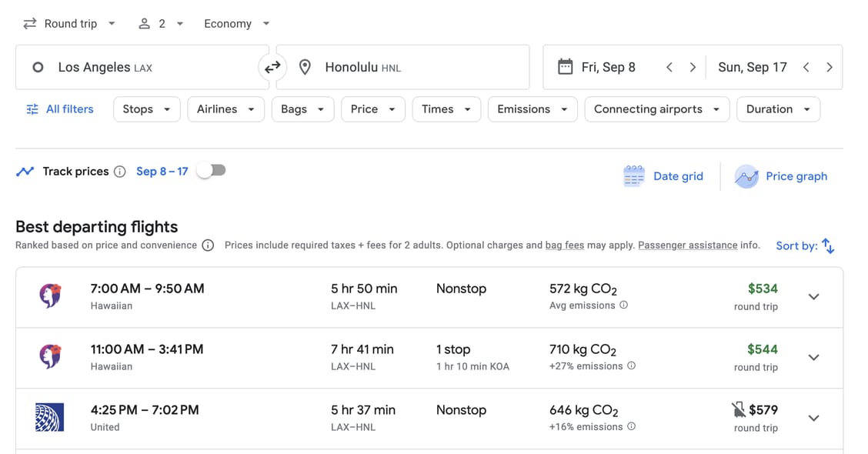This screenshot has height=454, width=868.
Task: Open the Economy class dropdown
Action: click(x=236, y=24)
